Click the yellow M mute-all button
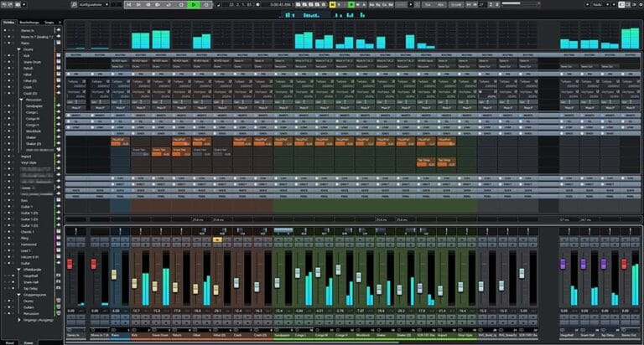The width and height of the screenshot is (644, 345). 332,5
